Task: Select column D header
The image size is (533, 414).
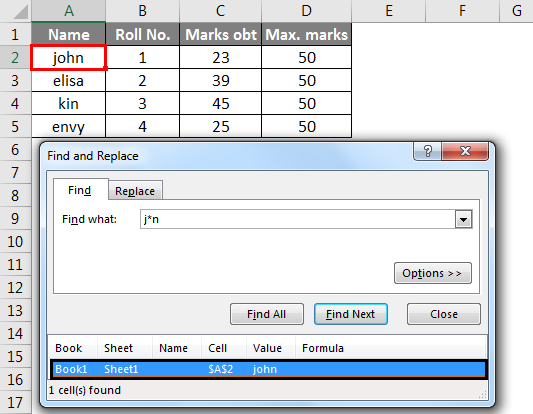Action: coord(306,11)
